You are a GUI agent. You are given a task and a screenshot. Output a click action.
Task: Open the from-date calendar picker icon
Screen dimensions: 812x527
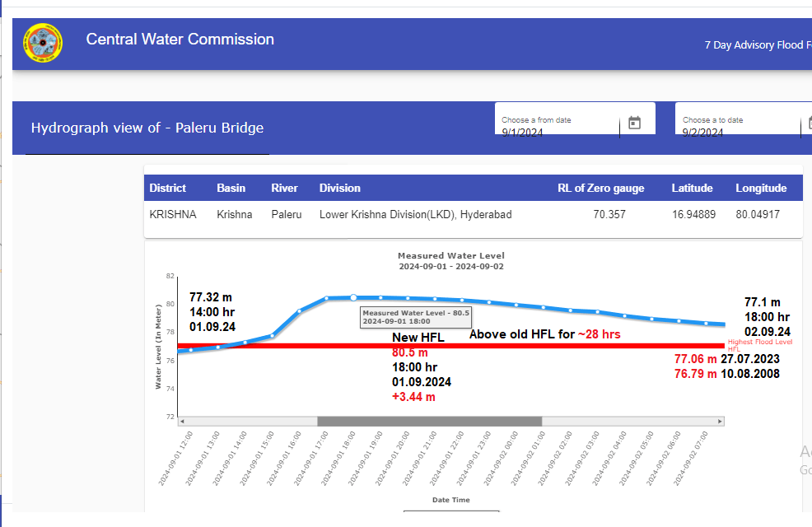click(634, 123)
